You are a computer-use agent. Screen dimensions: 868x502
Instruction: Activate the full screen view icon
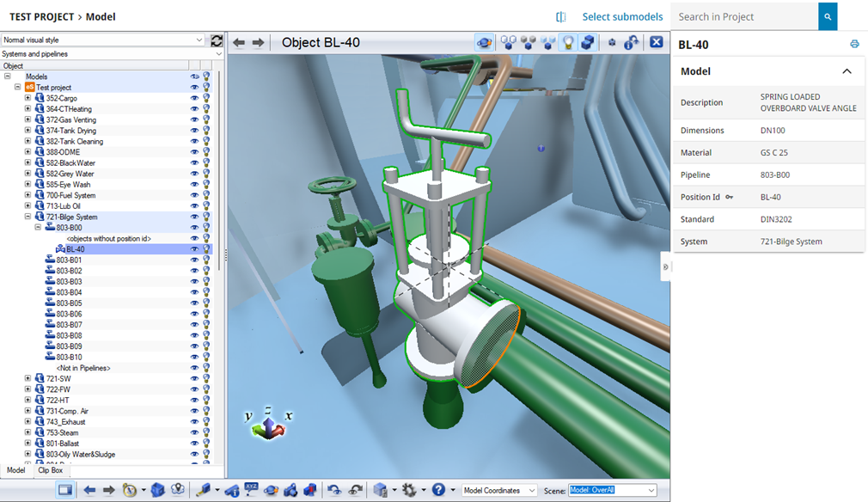point(66,489)
